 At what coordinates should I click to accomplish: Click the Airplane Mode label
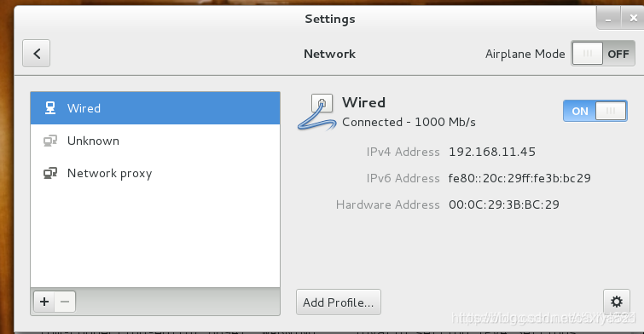point(525,54)
